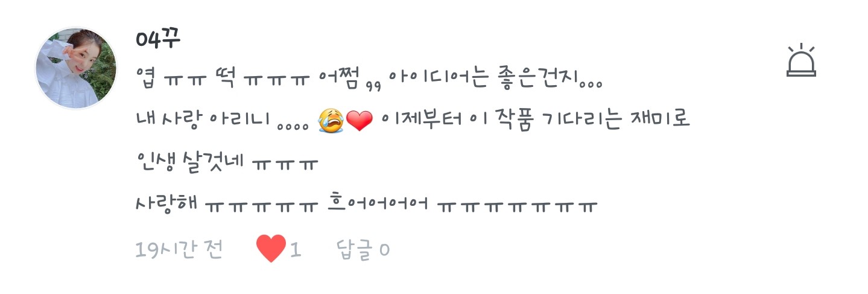This screenshot has width=868, height=294.
Task: Select the word 어쩜 in first line
Action: (339, 80)
